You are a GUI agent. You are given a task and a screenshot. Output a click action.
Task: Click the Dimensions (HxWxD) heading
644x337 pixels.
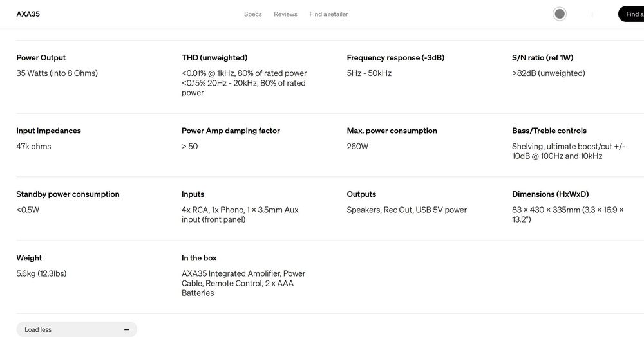point(551,194)
